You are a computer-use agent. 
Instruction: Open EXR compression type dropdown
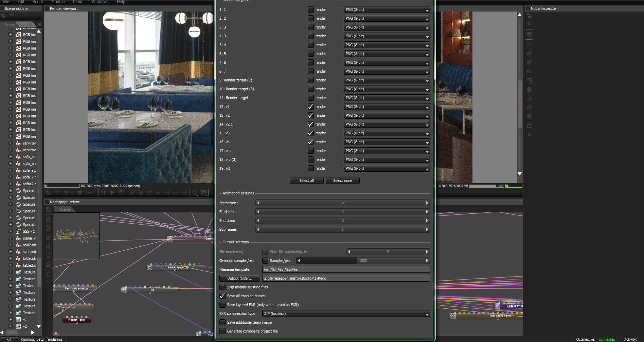point(346,313)
